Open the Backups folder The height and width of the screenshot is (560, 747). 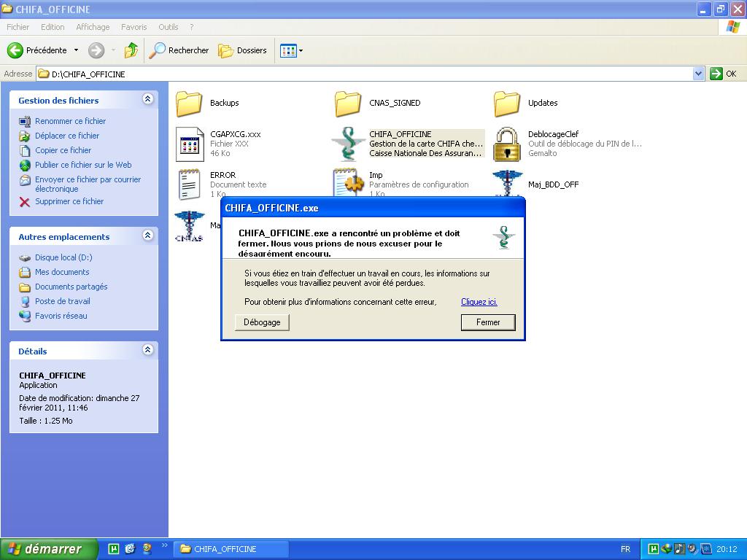click(x=189, y=103)
